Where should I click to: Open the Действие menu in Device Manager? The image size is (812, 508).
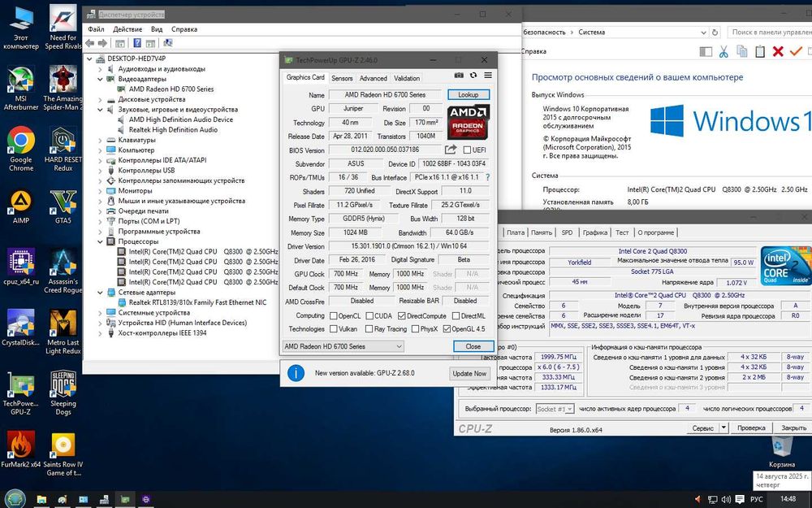pos(127,29)
